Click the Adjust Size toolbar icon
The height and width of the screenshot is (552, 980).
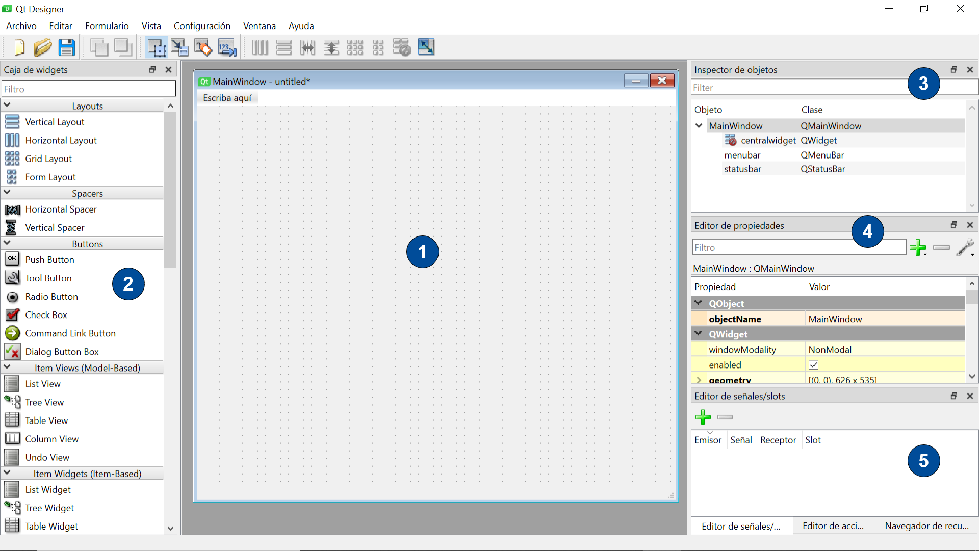[x=426, y=47]
